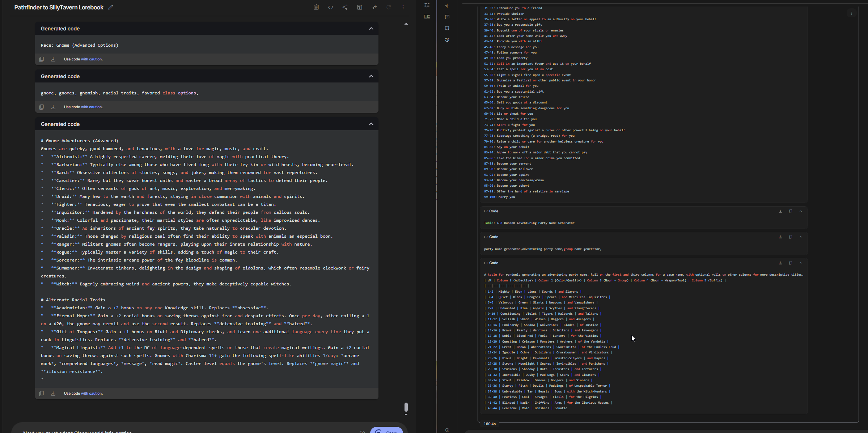Click the '160.4s' elapsed time label
The width and height of the screenshot is (868, 433).
pos(490,424)
